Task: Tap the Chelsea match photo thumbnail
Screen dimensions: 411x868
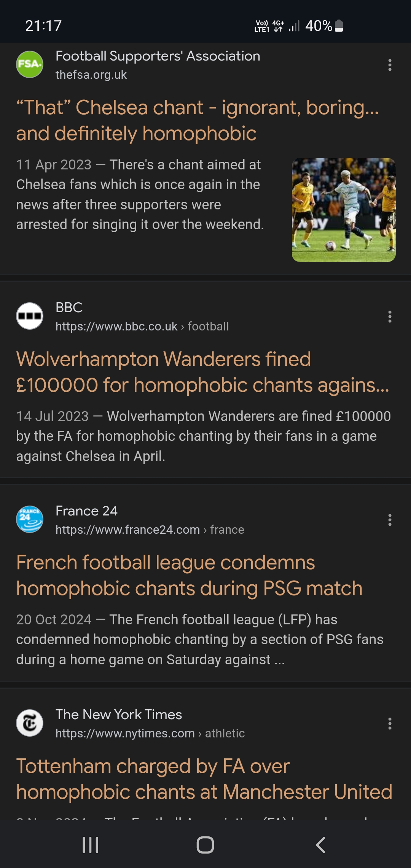Action: 344,210
